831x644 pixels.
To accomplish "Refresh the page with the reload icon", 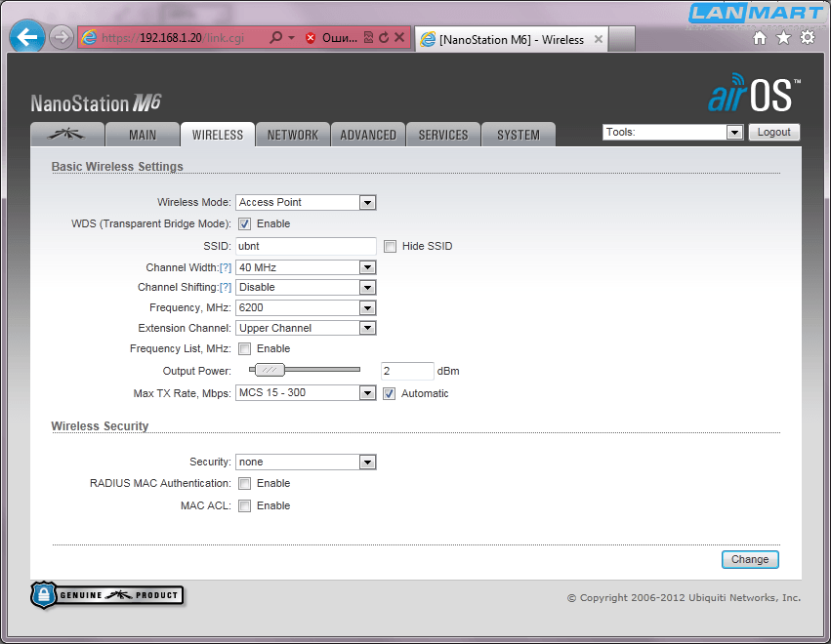I will 384,38.
